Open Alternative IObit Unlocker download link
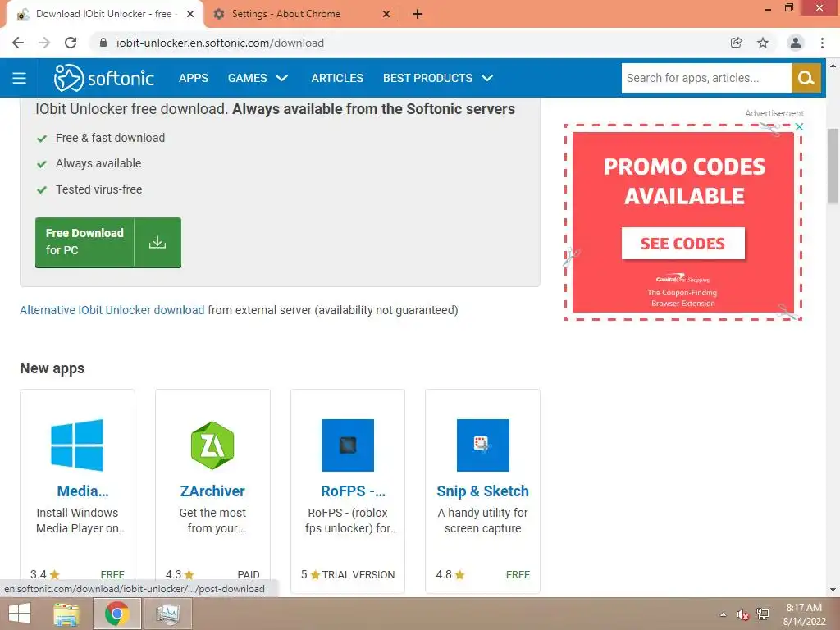 (112, 310)
